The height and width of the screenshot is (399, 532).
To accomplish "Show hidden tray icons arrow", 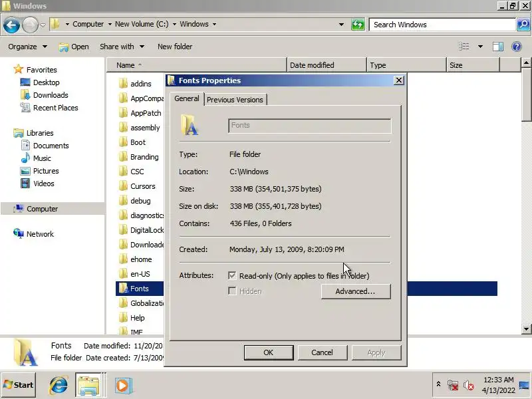I will pyautogui.click(x=438, y=384).
